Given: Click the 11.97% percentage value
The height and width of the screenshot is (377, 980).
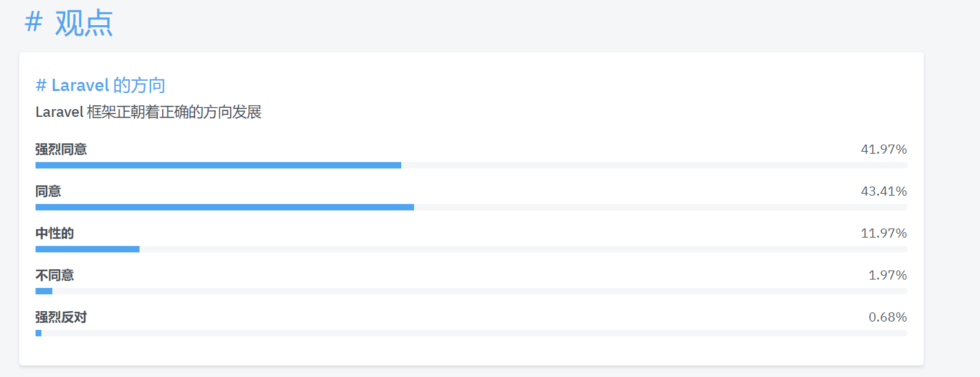Looking at the screenshot, I should click(x=884, y=233).
